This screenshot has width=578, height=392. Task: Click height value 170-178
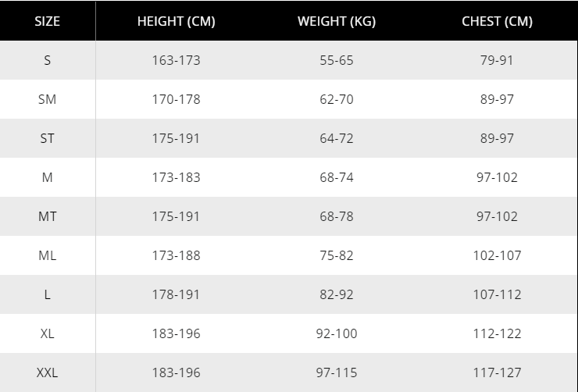[176, 99]
